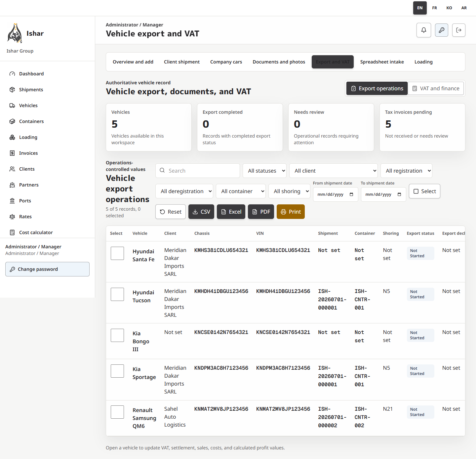The height and width of the screenshot is (459, 476).
Task: Click the Containers cube icon
Action: [x=12, y=121]
